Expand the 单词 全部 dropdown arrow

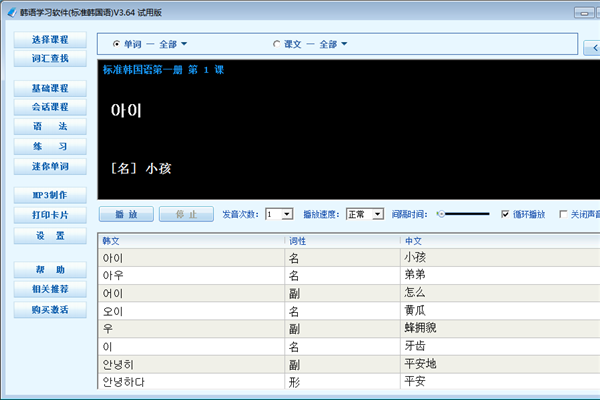coord(184,44)
